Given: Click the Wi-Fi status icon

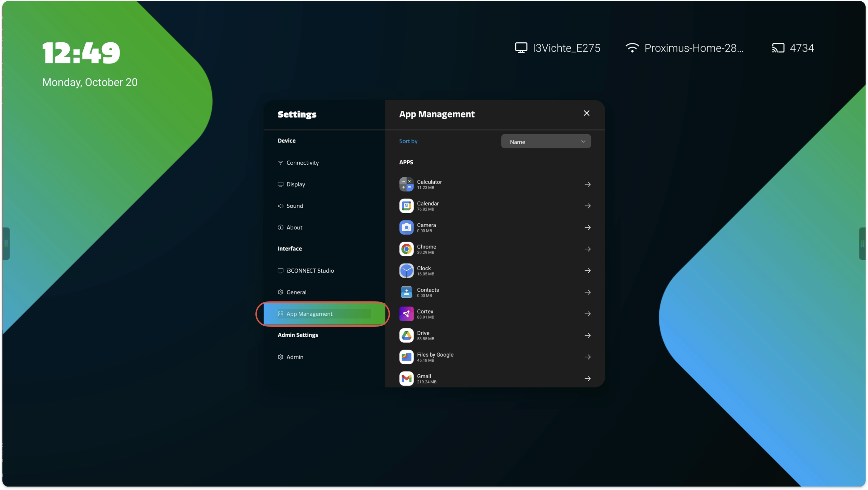Looking at the screenshot, I should [632, 48].
